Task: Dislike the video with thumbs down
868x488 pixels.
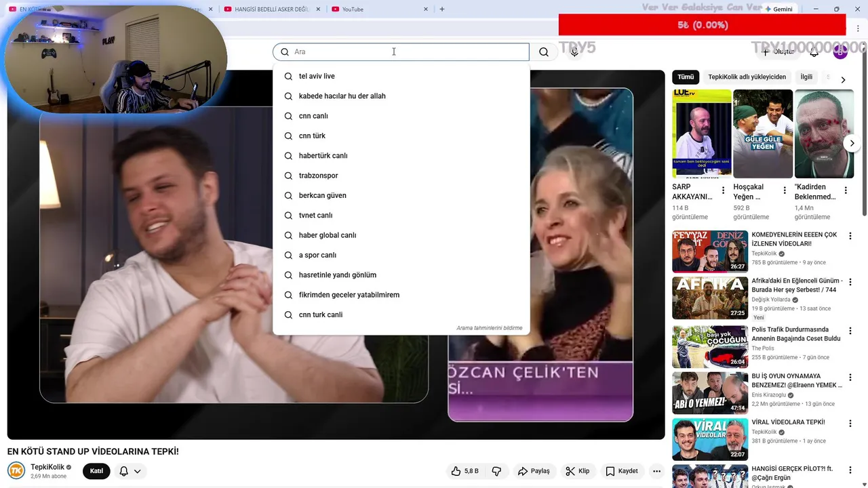Action: coord(496,471)
